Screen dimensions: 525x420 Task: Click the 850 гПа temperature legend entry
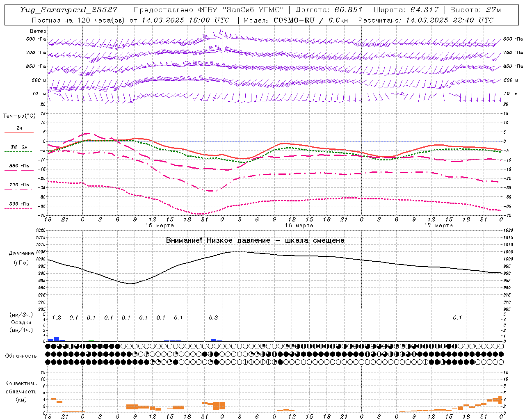pos(19,166)
